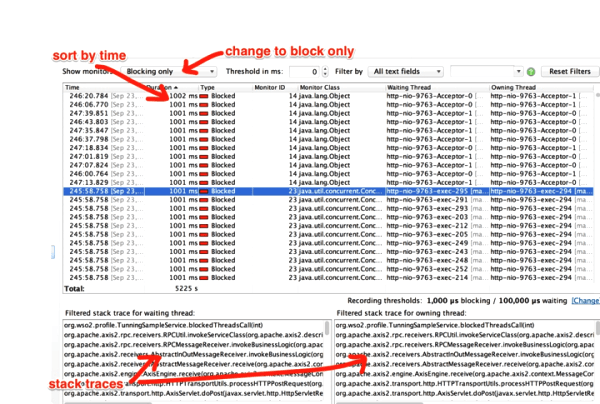Click the red Blocked icon in the highlighted row
Screen dimensions: 600x404
(204, 191)
